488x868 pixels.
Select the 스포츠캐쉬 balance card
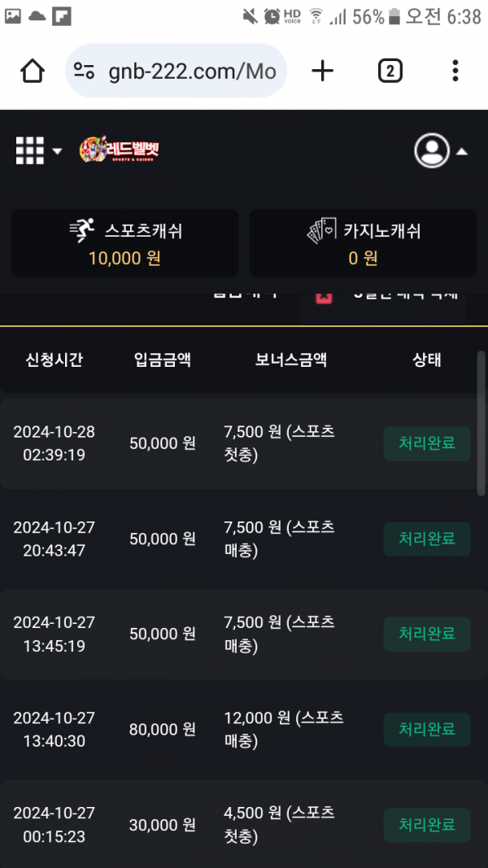(x=124, y=243)
